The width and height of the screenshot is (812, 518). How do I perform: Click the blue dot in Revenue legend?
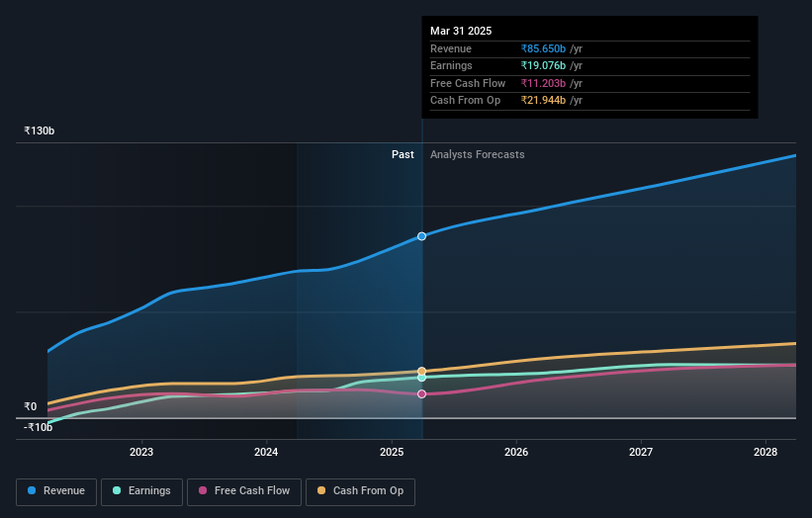point(32,490)
